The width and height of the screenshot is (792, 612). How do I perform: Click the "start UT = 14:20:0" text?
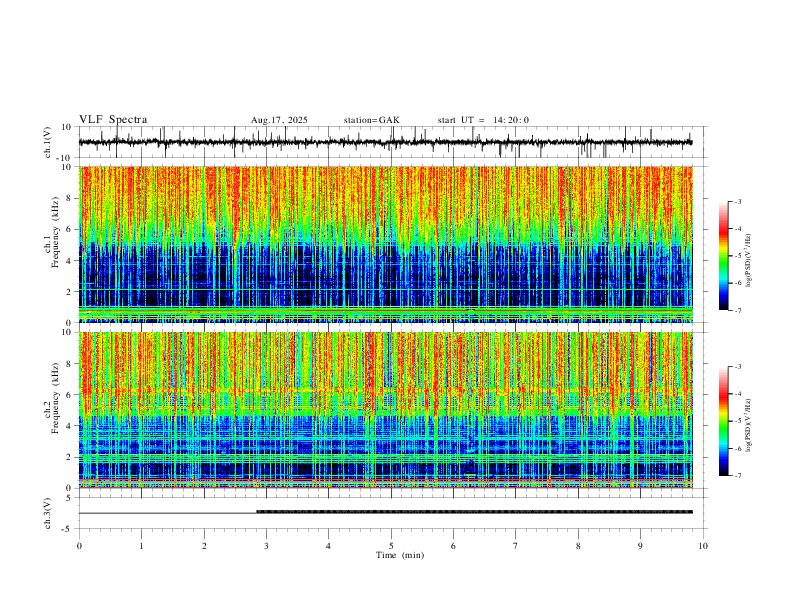pyautogui.click(x=483, y=120)
